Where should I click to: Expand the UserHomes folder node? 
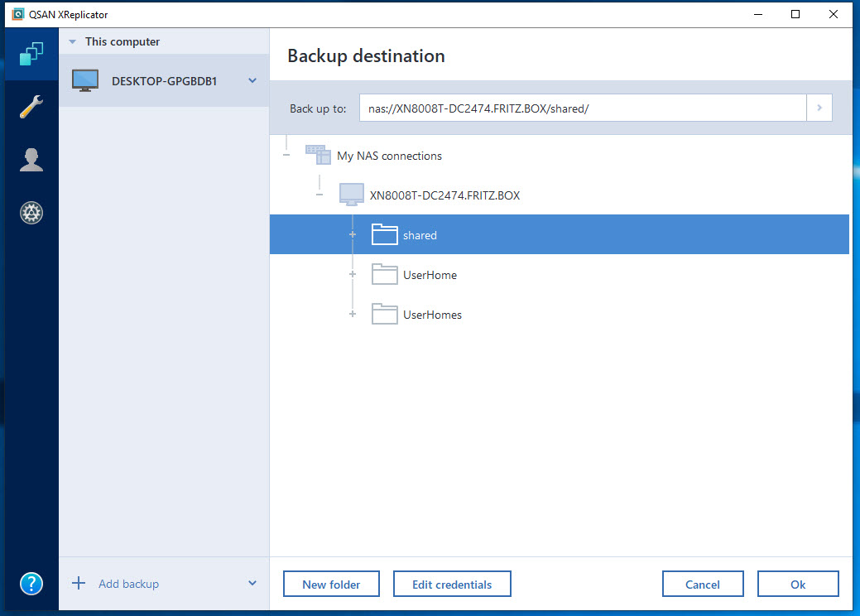(x=353, y=315)
